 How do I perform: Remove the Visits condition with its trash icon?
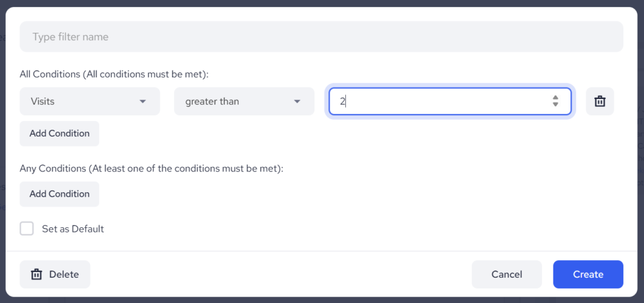coord(599,101)
